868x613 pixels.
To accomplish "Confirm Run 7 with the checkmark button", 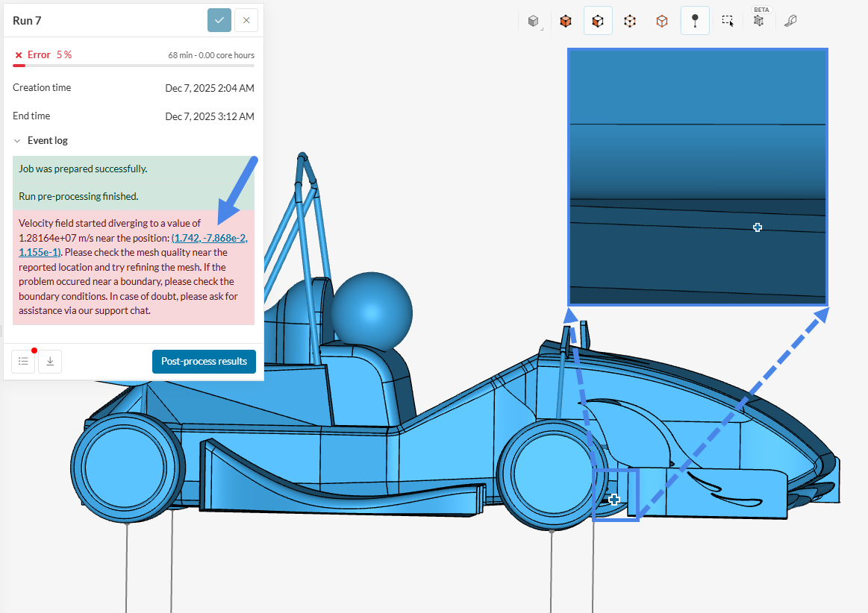I will point(219,20).
